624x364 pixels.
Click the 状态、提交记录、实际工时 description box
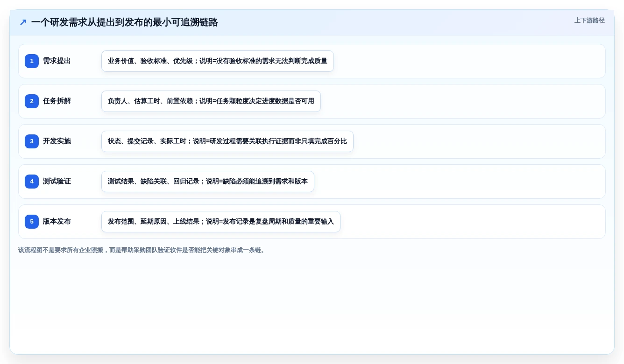pyautogui.click(x=227, y=141)
